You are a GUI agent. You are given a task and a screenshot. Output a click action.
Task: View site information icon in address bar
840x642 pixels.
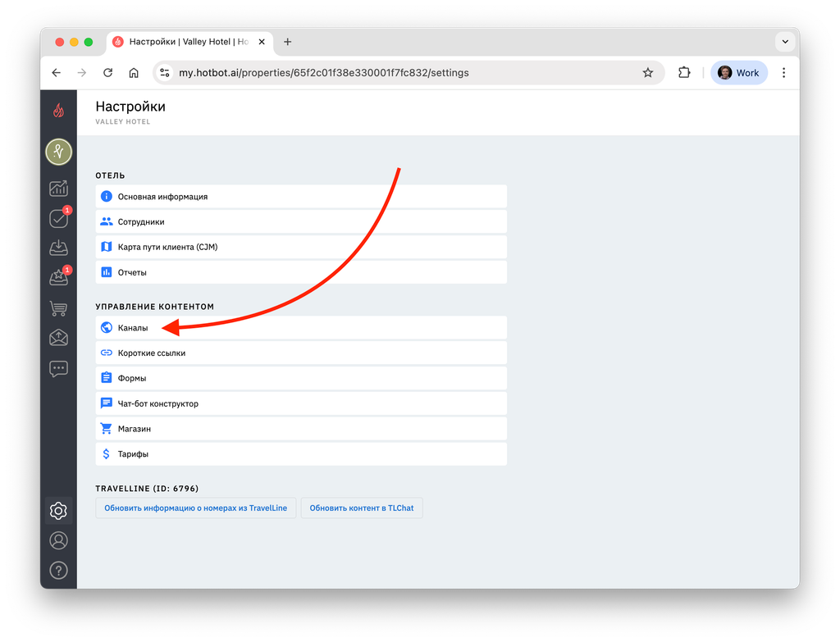[x=164, y=73]
